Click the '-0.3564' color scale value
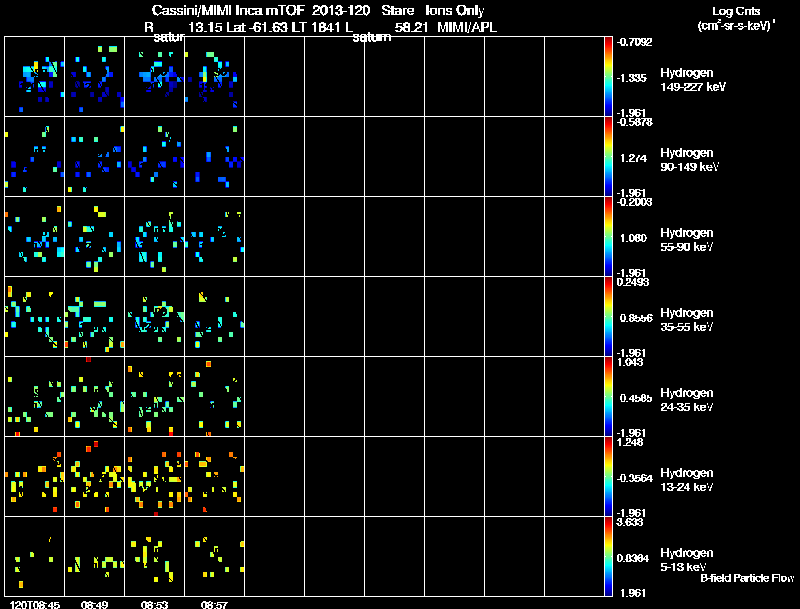 (634, 478)
